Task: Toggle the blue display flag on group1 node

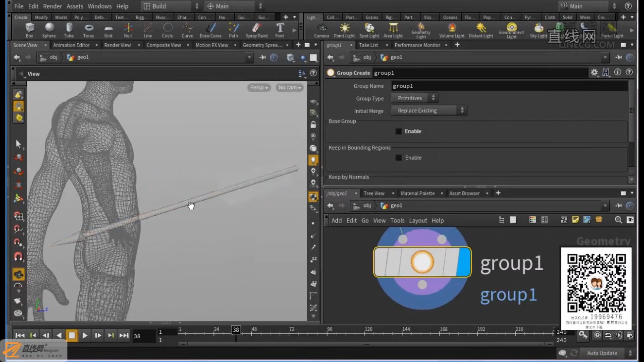Action: tap(464, 262)
